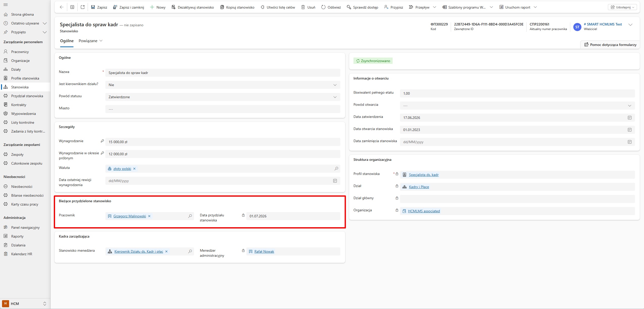Search Stanowisko menedżera lookup icon
The width and height of the screenshot is (644, 309).
[190, 251]
